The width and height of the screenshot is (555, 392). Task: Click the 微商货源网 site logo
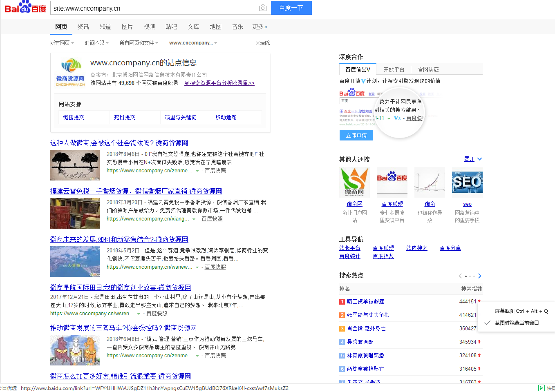pyautogui.click(x=70, y=72)
